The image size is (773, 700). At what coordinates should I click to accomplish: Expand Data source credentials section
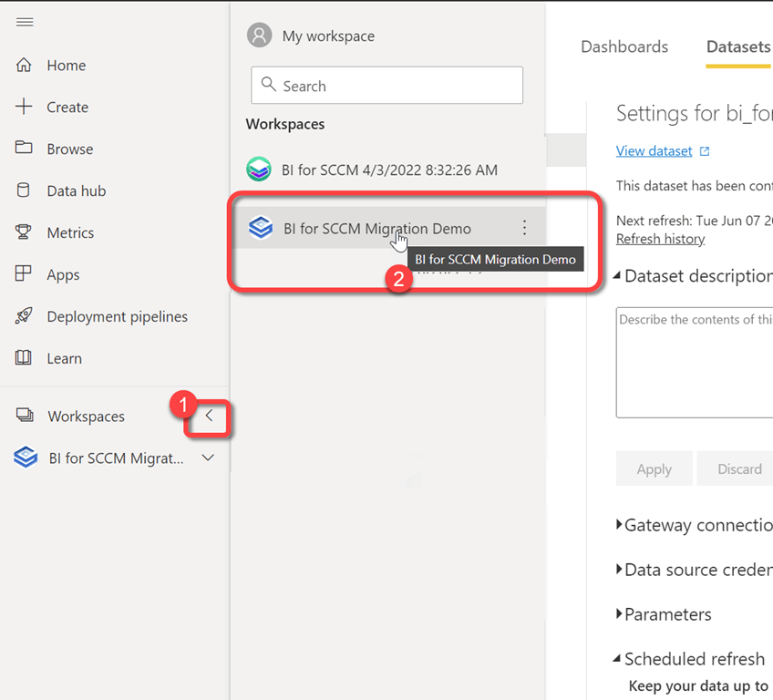point(619,570)
